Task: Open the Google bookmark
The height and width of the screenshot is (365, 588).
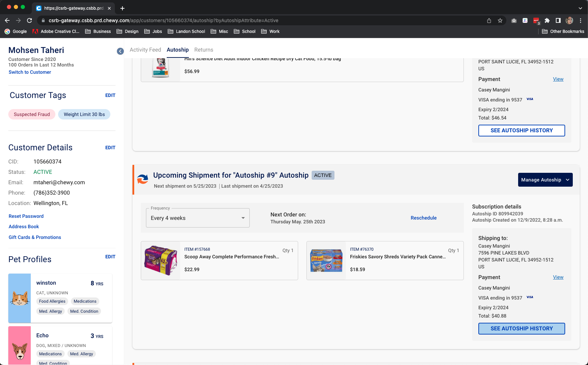Action: pyautogui.click(x=16, y=31)
